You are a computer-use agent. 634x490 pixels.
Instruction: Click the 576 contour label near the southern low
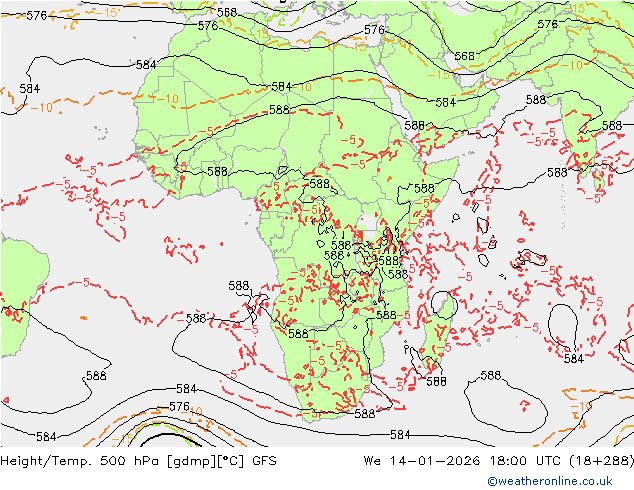tap(179, 406)
